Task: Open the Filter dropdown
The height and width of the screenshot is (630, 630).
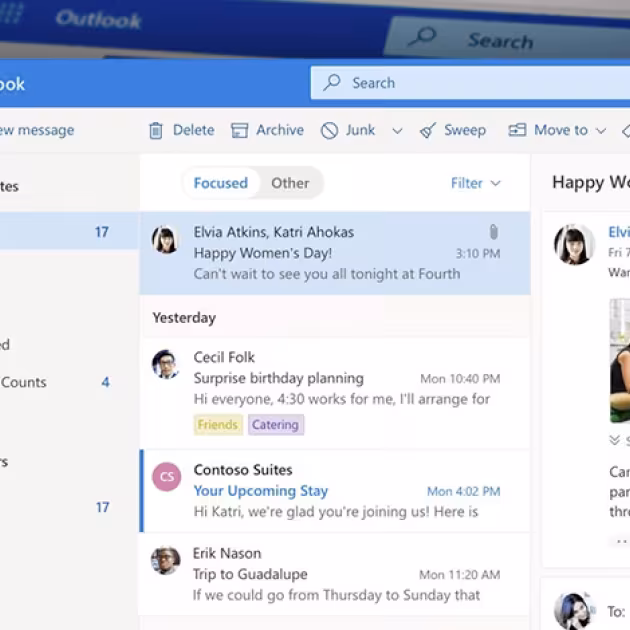Action: 475,183
